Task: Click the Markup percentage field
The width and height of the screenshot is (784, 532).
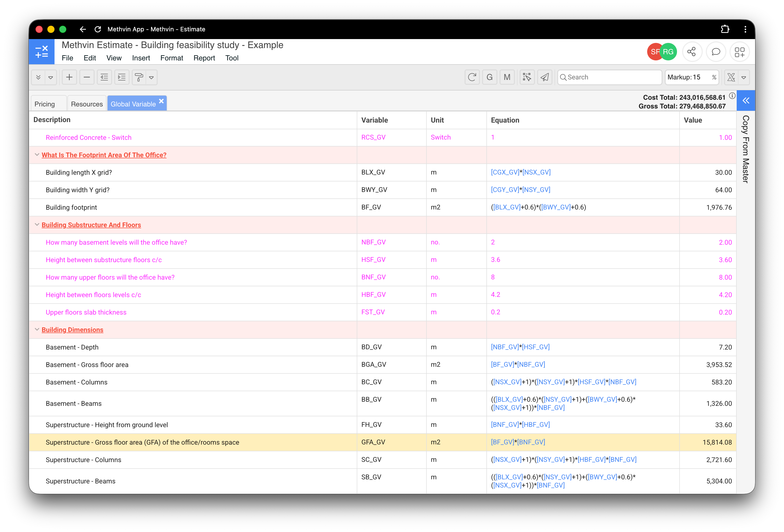Action: point(692,77)
